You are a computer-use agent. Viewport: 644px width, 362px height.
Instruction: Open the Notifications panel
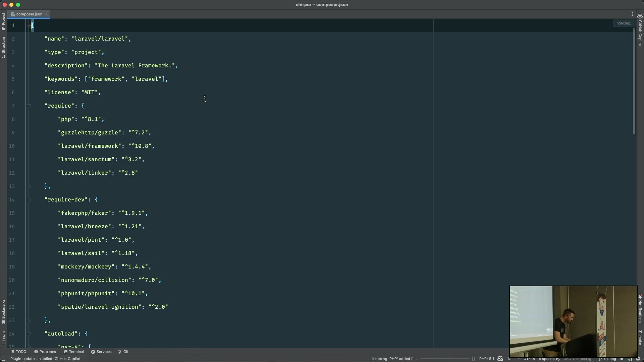click(x=640, y=309)
